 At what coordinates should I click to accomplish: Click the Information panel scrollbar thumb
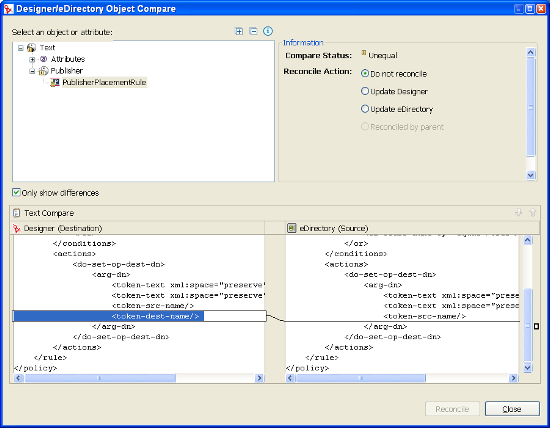(x=531, y=107)
